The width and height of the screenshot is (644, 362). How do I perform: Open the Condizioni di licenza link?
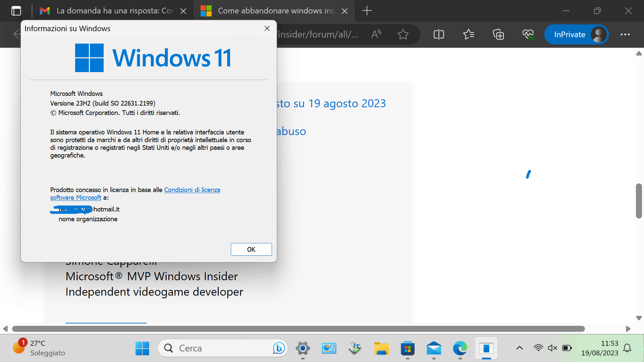coord(192,190)
